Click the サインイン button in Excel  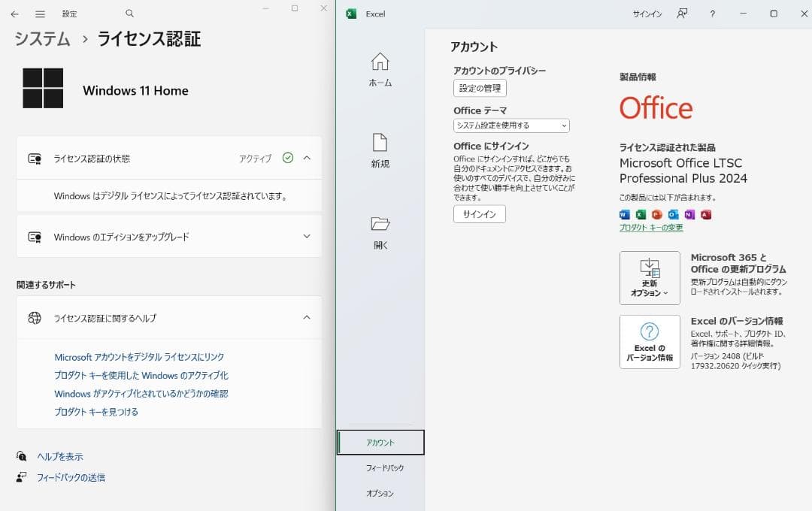coord(479,213)
